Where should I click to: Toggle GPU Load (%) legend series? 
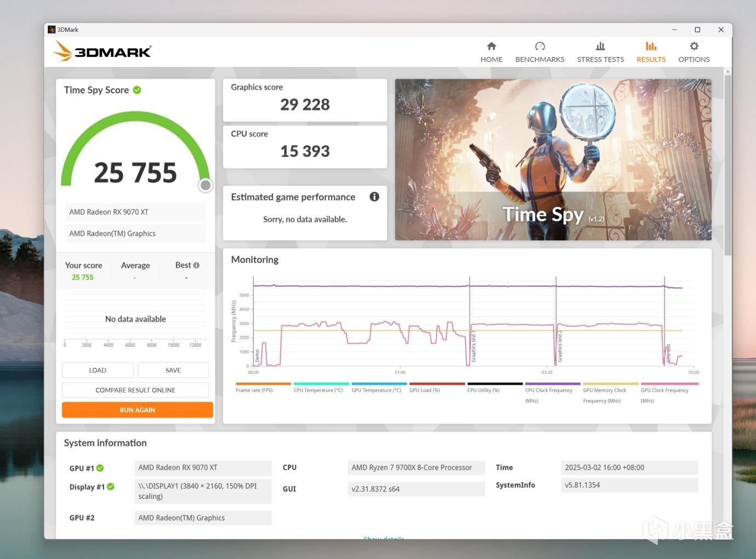437,387
